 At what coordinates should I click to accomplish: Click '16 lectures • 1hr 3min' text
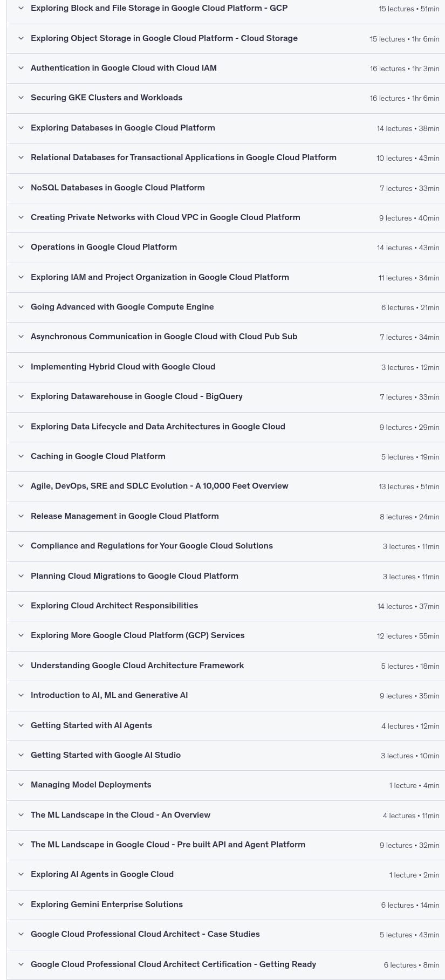(x=405, y=68)
